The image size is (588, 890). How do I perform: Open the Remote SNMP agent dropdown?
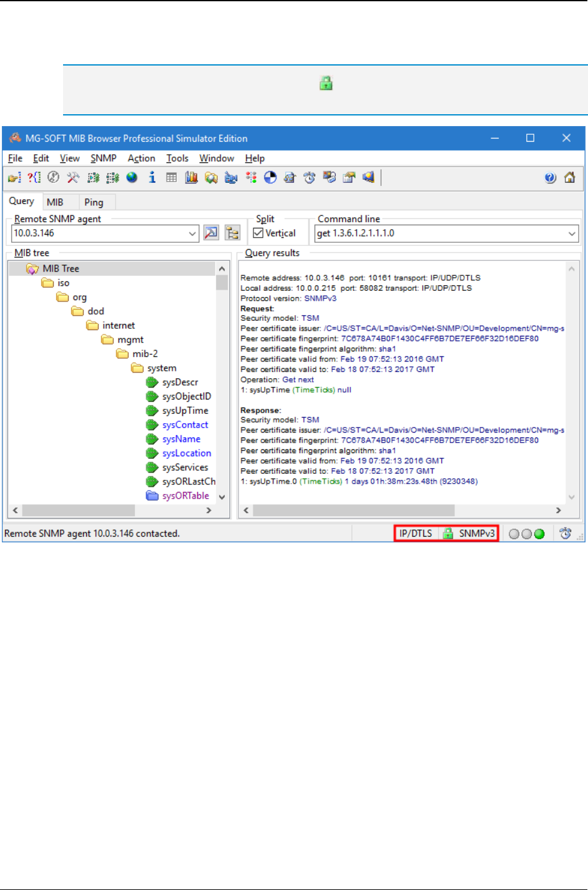click(192, 233)
